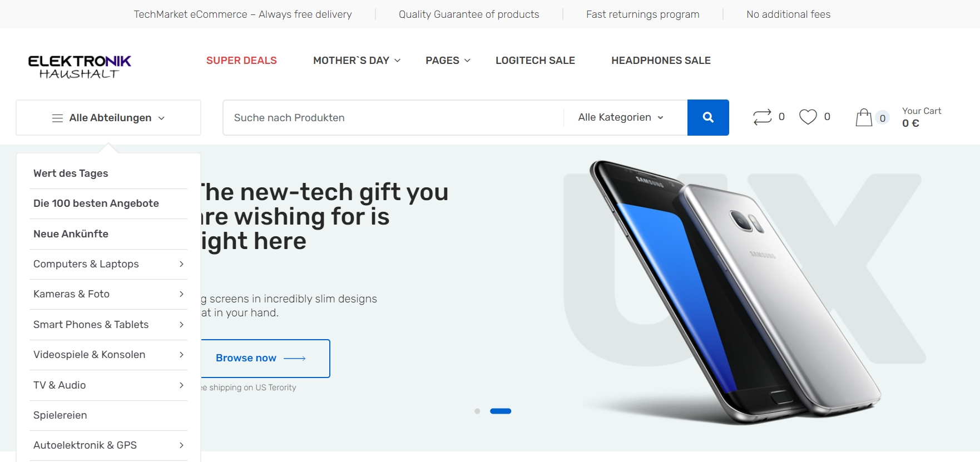Select the active blue slider indicator
The image size is (980, 462).
(x=501, y=411)
